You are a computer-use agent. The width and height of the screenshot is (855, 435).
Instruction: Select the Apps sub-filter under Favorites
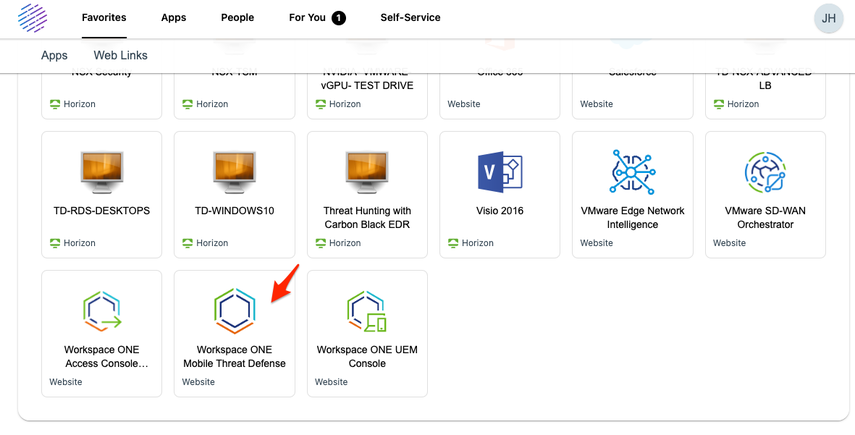pos(54,56)
